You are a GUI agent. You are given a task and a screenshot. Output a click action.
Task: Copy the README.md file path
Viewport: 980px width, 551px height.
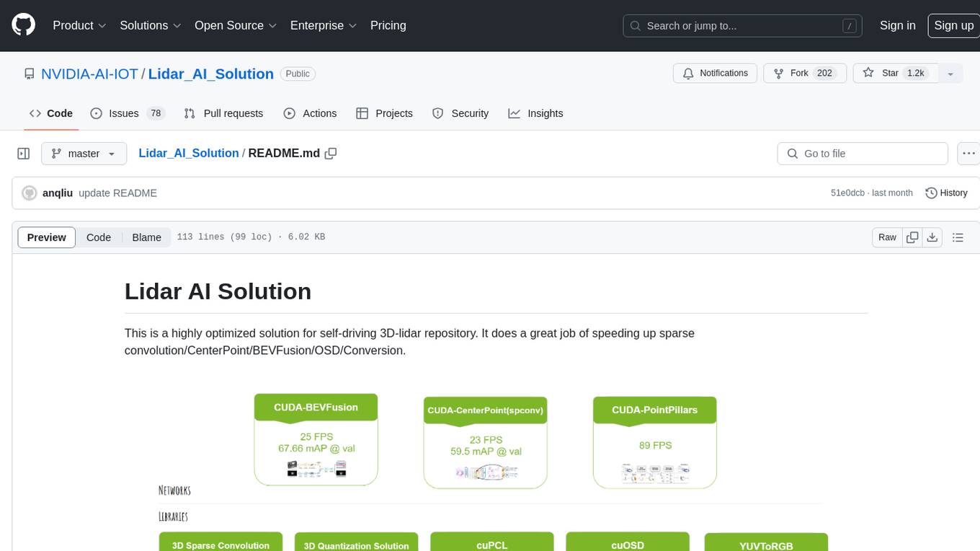point(331,154)
